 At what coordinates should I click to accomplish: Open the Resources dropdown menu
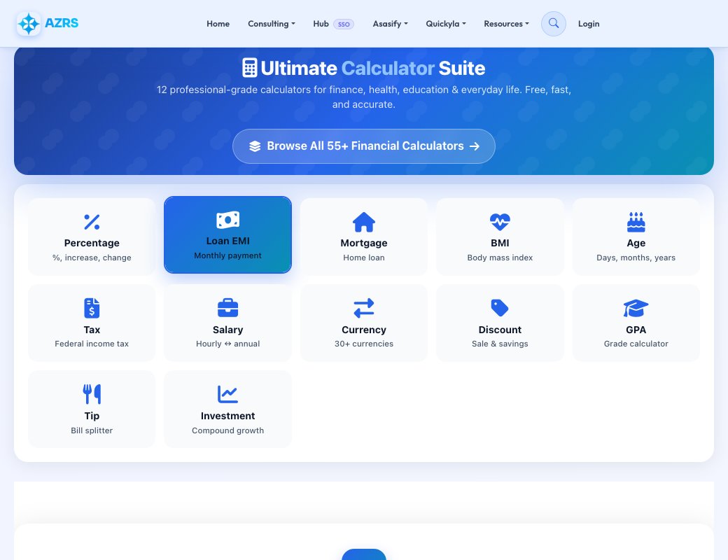pos(507,24)
